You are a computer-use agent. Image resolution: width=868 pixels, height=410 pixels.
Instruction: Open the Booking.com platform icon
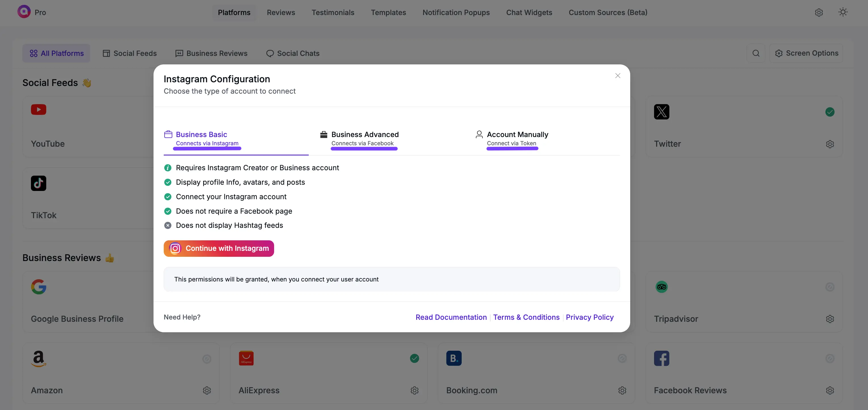pyautogui.click(x=454, y=358)
